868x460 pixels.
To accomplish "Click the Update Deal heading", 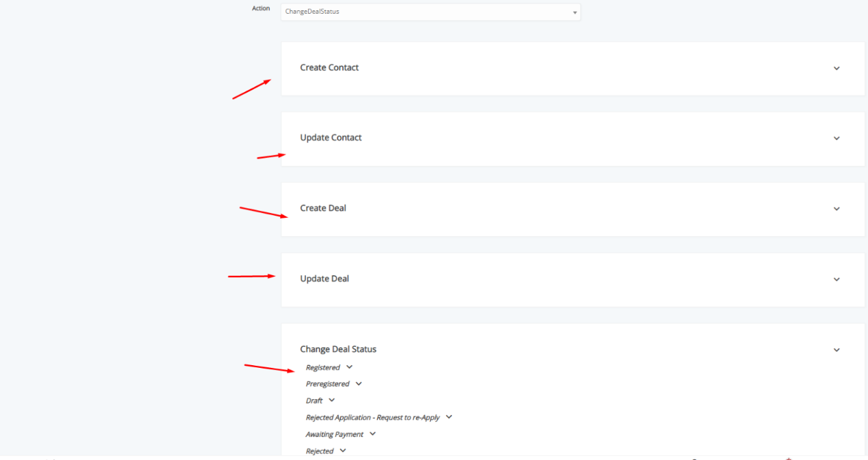I will (324, 278).
